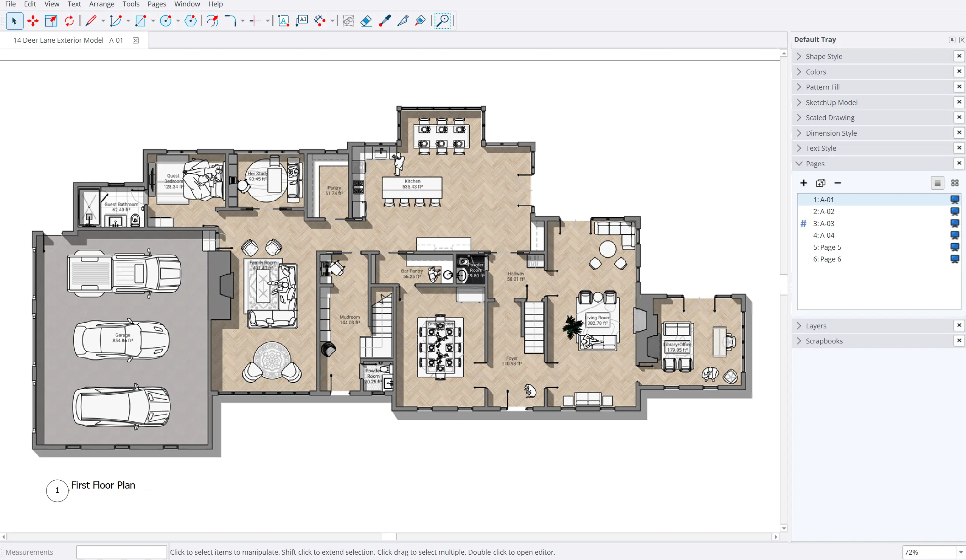Screen dimensions: 966x560
Task: Select the '14 Deer Lane Exterior Model - A-01' tab
Action: point(67,40)
